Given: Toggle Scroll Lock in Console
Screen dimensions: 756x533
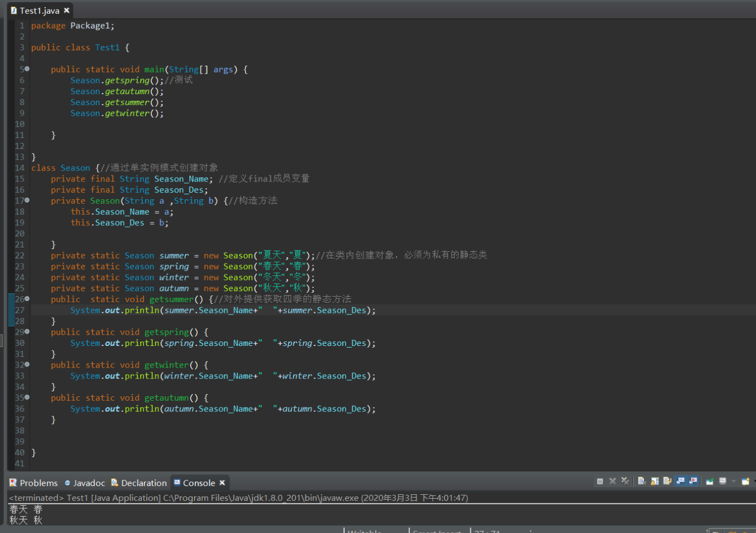Looking at the screenshot, I should click(655, 482).
